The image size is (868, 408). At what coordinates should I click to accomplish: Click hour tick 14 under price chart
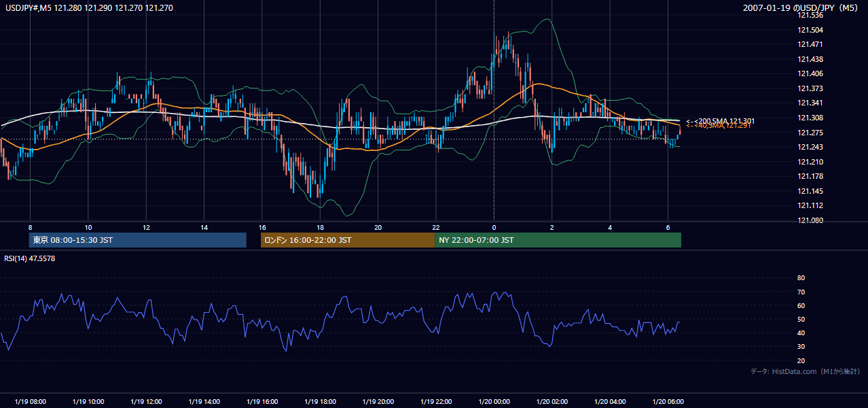pyautogui.click(x=204, y=227)
